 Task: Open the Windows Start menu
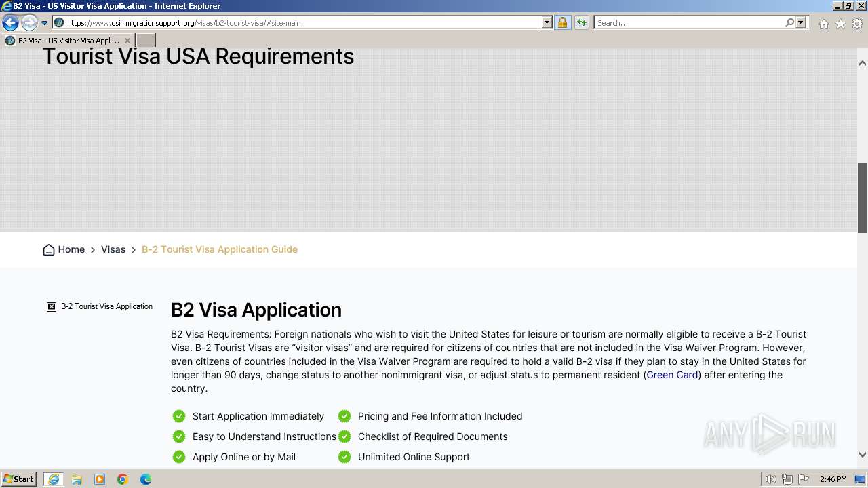[19, 479]
